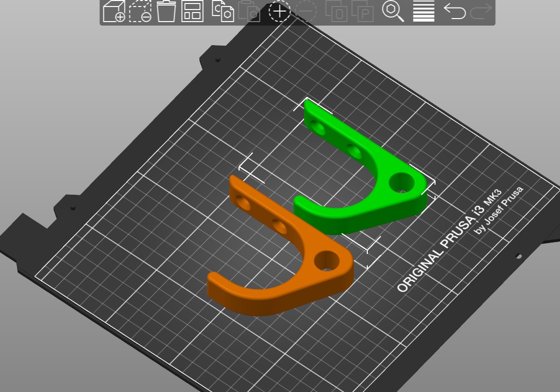Click the Paste icon

[x=249, y=11]
